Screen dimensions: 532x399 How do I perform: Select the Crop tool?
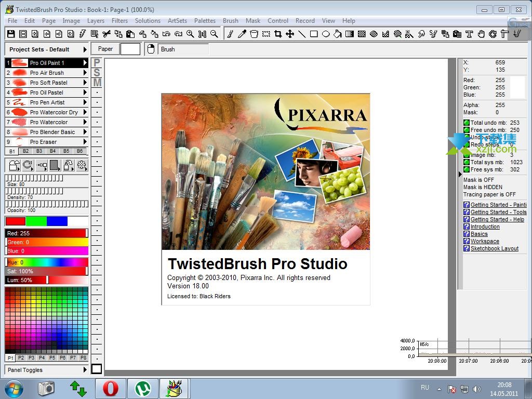pyautogui.click(x=278, y=34)
